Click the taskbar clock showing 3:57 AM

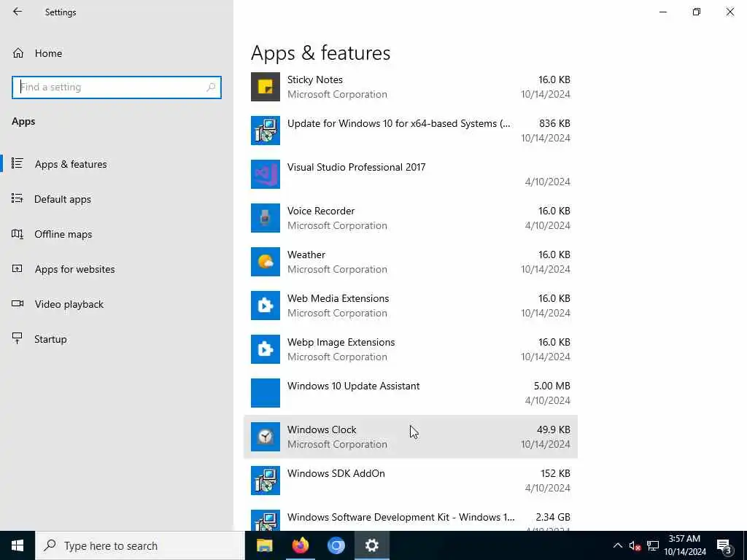tap(684, 545)
